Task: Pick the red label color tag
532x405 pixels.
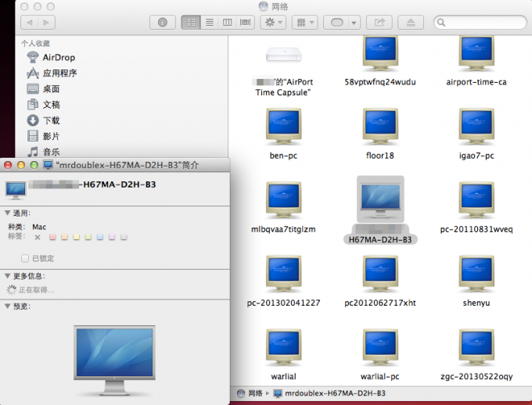Action: (x=52, y=236)
